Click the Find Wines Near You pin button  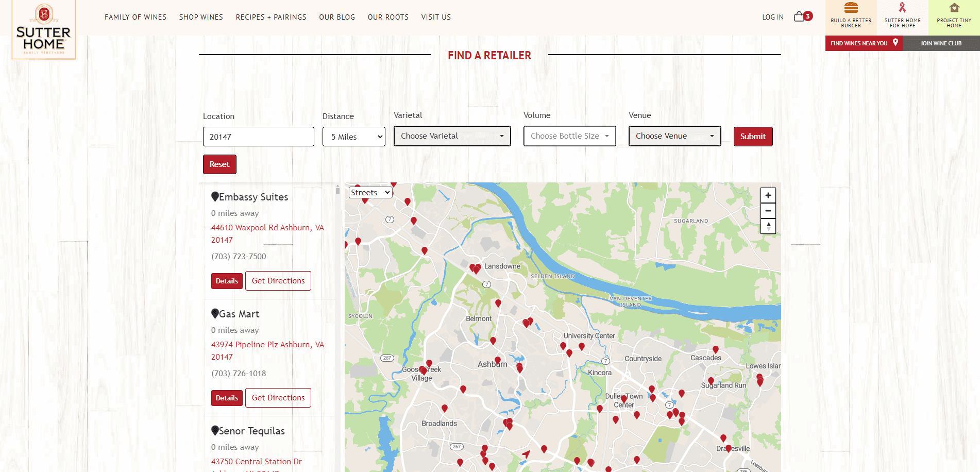864,43
